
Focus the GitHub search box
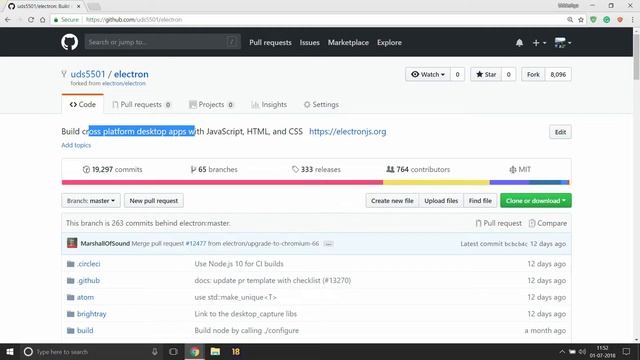tap(162, 42)
